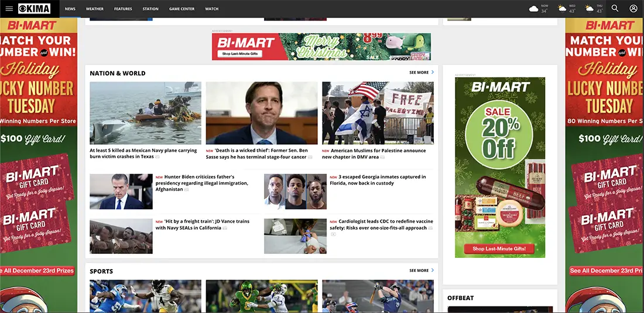Image resolution: width=644 pixels, height=313 pixels.
Task: Click the Hunter Biden photo thumbnail
Action: click(x=121, y=192)
